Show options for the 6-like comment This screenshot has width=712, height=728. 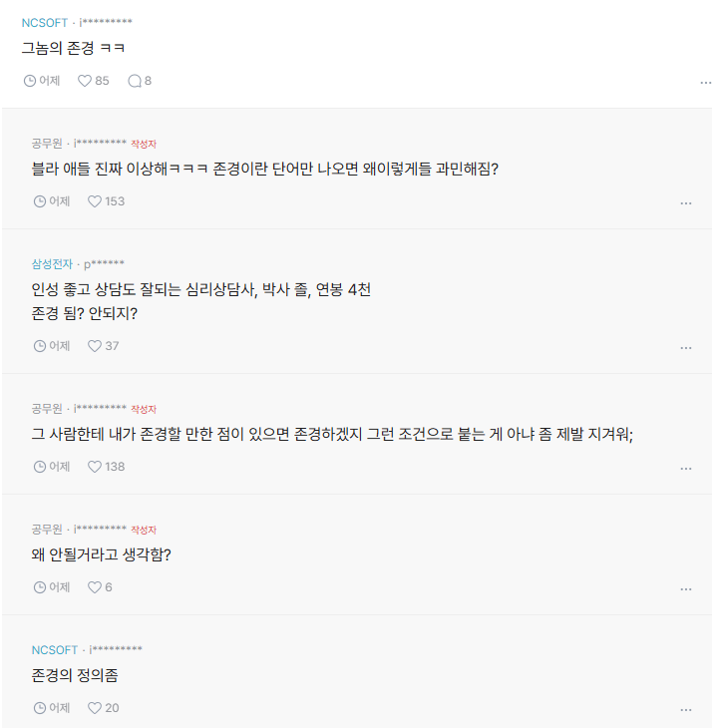[x=685, y=589]
